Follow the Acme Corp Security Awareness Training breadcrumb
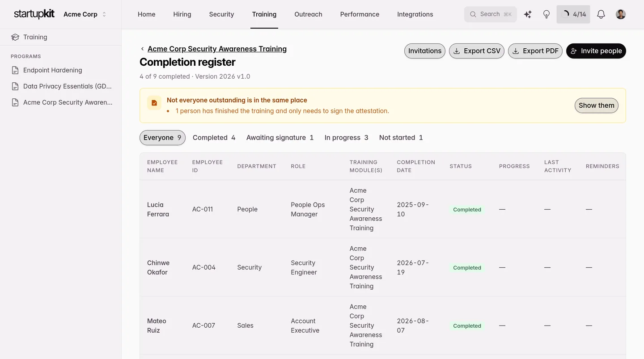644x359 pixels. pyautogui.click(x=217, y=49)
